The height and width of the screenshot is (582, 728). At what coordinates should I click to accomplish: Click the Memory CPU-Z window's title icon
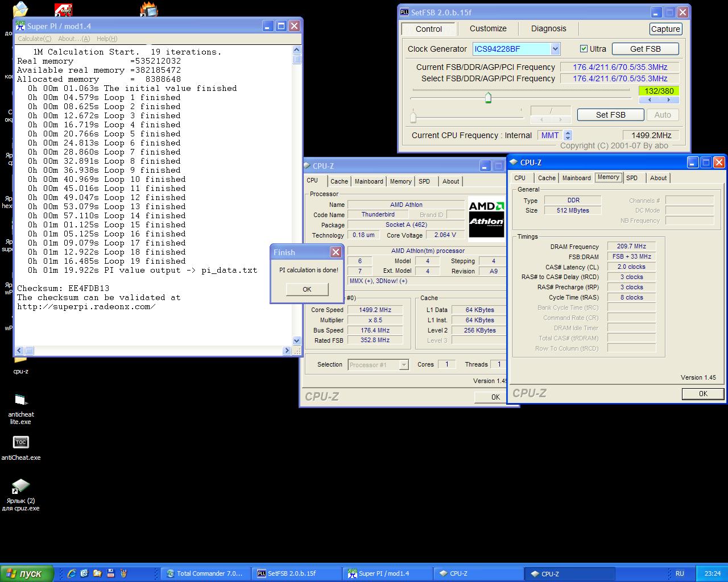tap(512, 162)
